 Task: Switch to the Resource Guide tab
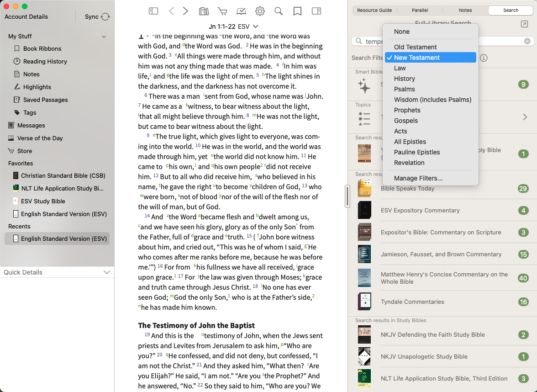(374, 10)
